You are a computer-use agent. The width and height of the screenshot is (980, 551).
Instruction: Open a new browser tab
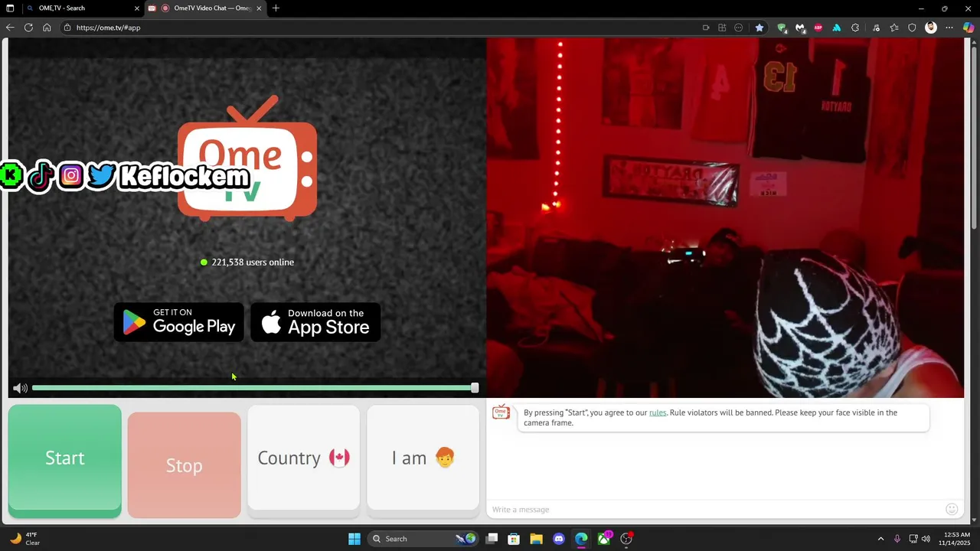click(x=276, y=8)
